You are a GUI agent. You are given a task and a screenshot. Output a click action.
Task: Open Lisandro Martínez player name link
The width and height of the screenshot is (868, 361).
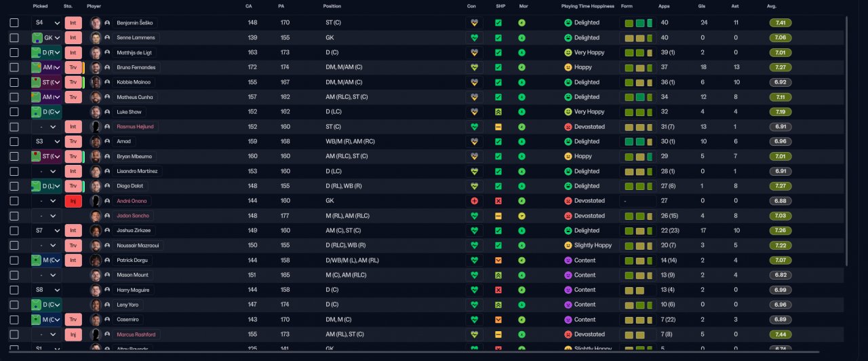tap(138, 171)
